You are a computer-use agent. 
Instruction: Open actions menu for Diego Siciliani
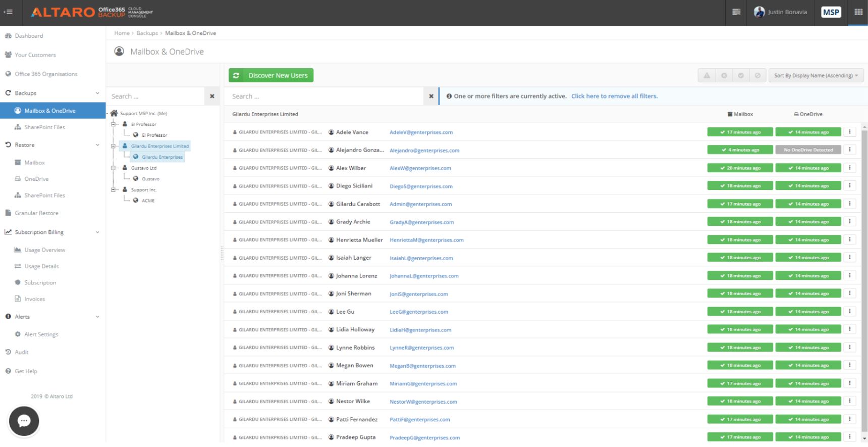coord(850,186)
